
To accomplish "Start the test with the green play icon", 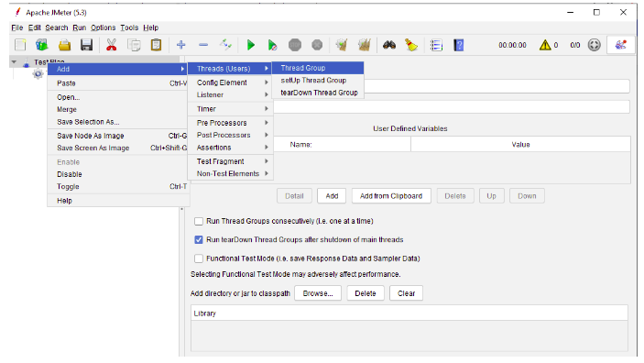I will [x=250, y=45].
